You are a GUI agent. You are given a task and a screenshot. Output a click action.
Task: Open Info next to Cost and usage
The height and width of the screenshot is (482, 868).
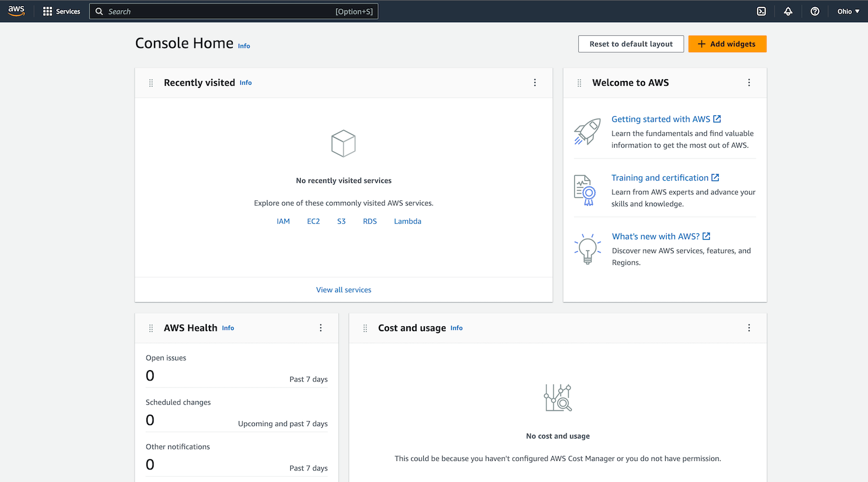click(456, 328)
